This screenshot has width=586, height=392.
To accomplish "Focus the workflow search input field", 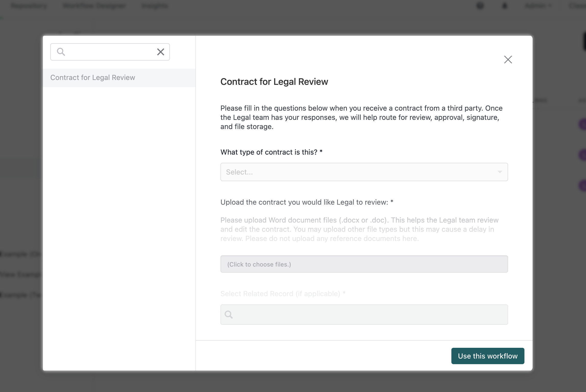I will (110, 52).
